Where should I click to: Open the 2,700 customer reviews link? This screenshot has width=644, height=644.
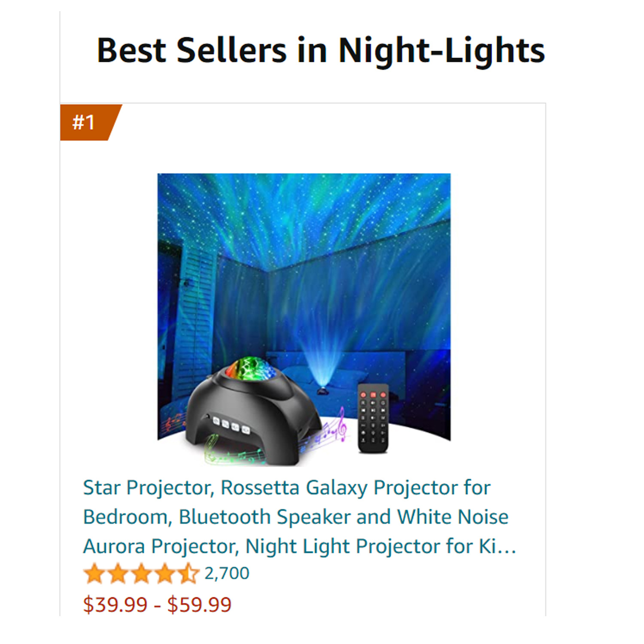(x=227, y=574)
